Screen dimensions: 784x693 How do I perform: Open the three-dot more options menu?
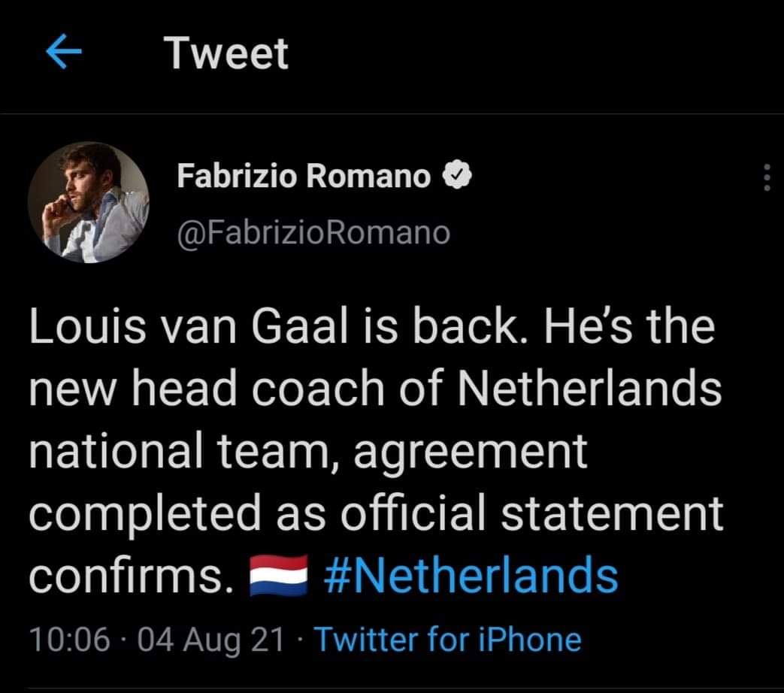[767, 177]
